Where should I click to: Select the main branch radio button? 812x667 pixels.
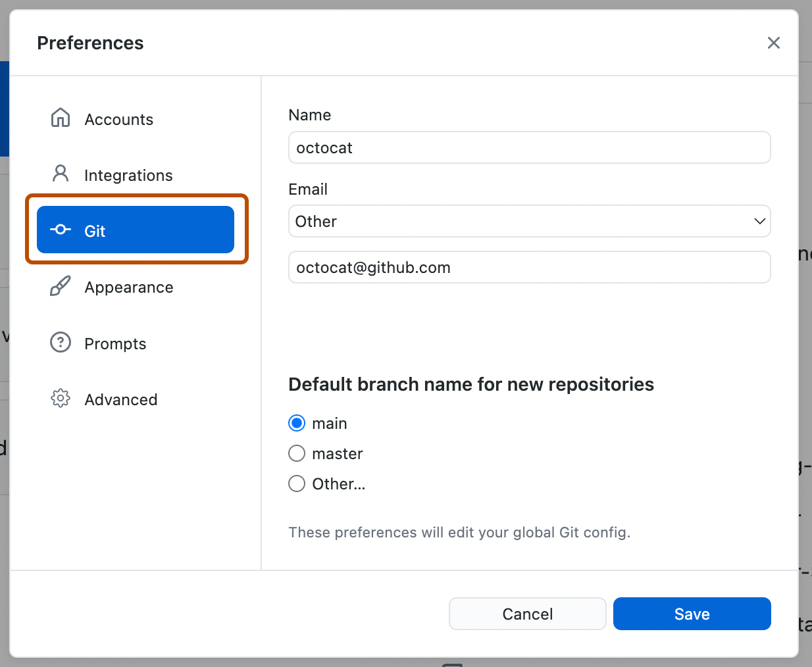point(297,423)
